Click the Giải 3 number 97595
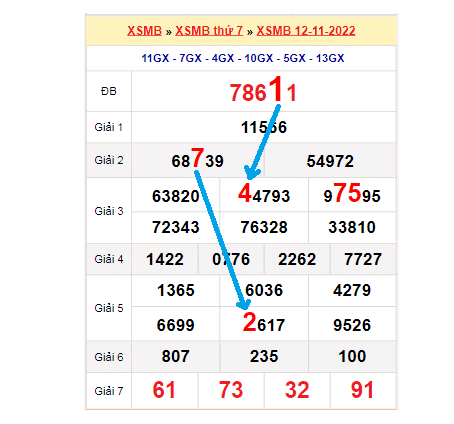 tap(352, 194)
